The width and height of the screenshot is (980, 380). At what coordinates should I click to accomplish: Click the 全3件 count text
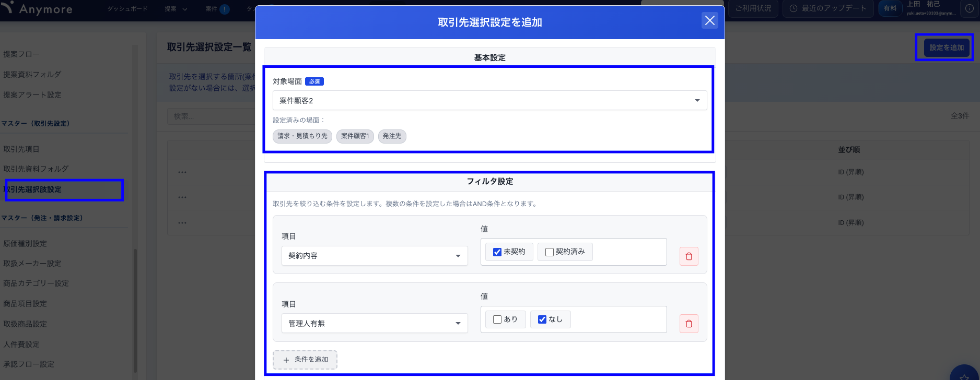click(x=960, y=116)
